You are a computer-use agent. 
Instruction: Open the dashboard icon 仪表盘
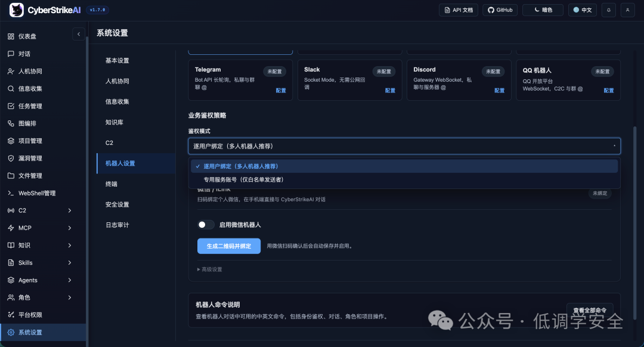coord(11,36)
